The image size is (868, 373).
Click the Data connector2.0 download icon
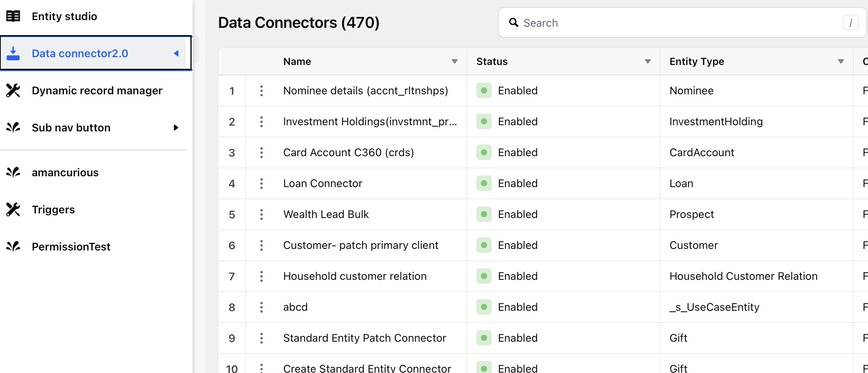pos(13,53)
